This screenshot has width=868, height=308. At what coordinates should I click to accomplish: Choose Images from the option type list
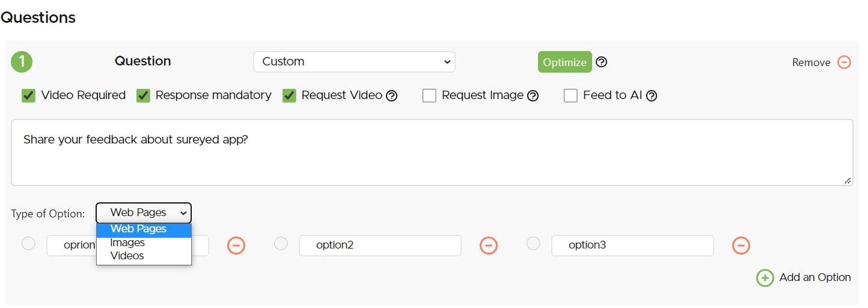click(127, 243)
